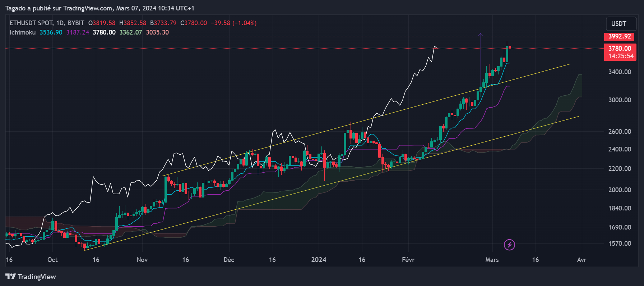Click the 1690.00 price axis label

(620, 227)
